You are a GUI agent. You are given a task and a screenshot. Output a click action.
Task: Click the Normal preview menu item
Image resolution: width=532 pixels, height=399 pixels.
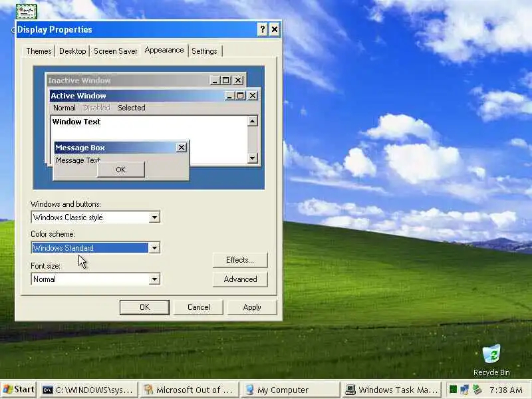[x=64, y=108]
